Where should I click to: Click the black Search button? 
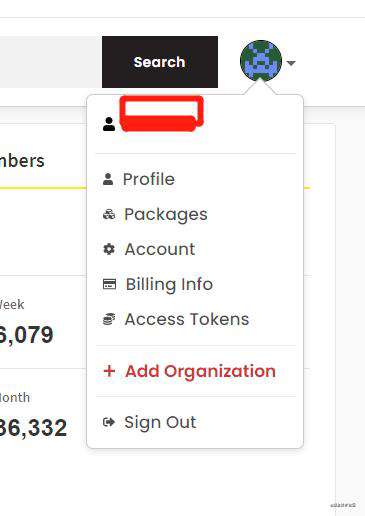coord(160,62)
